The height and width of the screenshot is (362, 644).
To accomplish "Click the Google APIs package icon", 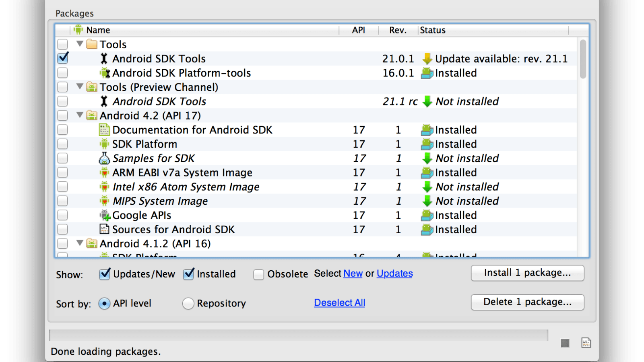I will pos(104,215).
